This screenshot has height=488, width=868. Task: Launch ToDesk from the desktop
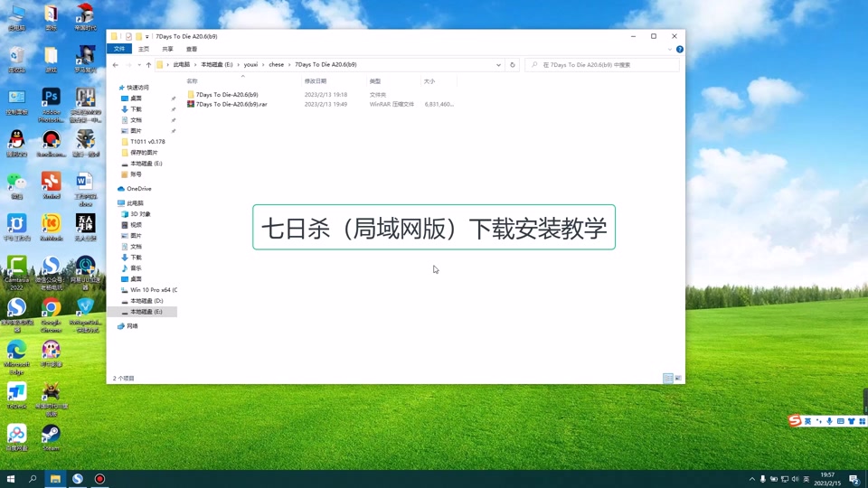[16, 396]
